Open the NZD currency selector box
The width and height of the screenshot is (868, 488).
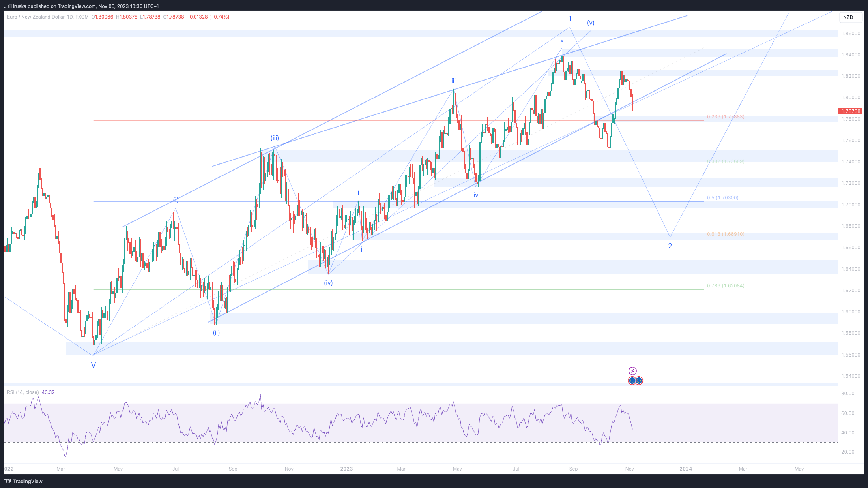[x=850, y=17]
